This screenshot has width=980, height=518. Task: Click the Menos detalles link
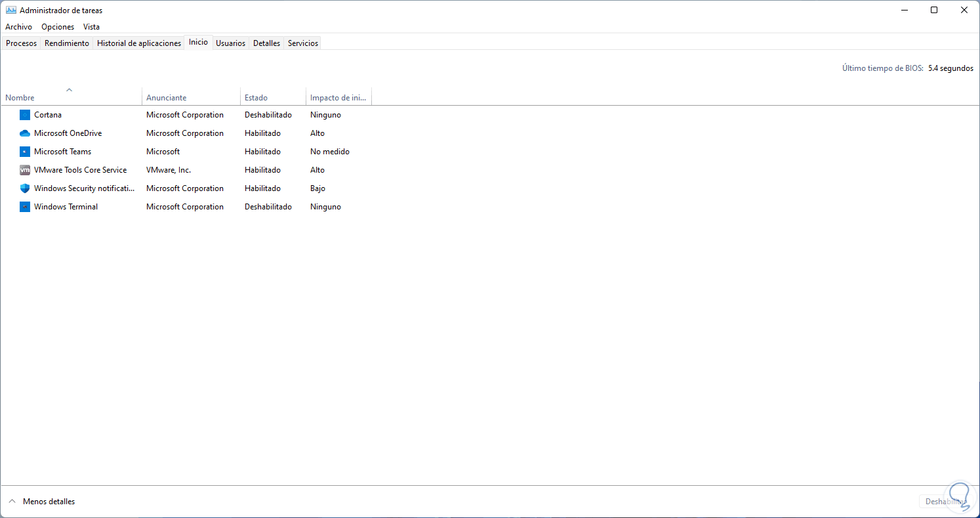click(49, 502)
